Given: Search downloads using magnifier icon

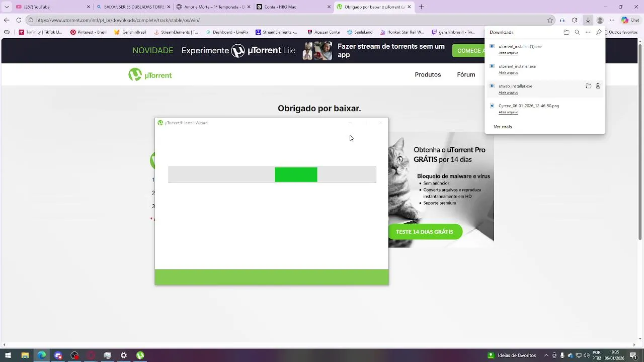Looking at the screenshot, I should pos(577,32).
